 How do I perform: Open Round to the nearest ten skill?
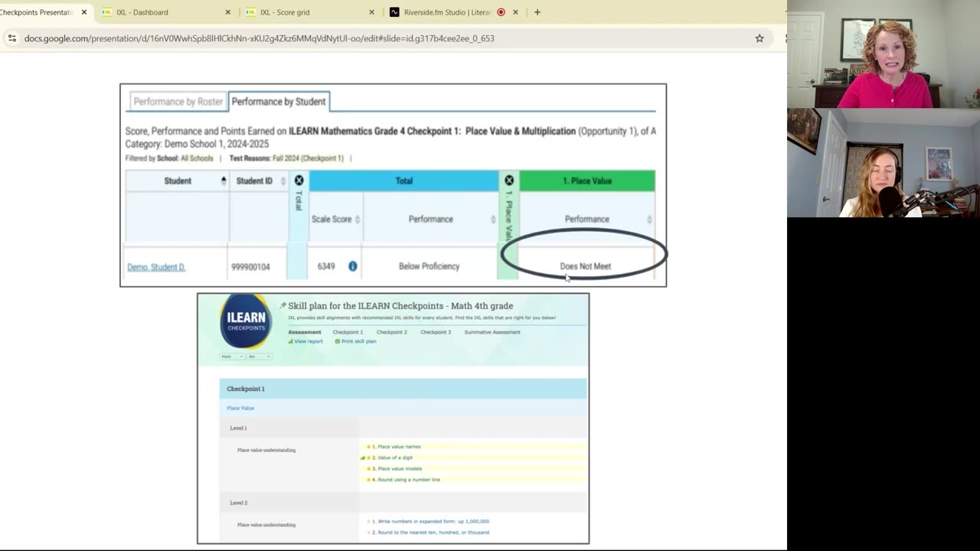[x=430, y=532]
